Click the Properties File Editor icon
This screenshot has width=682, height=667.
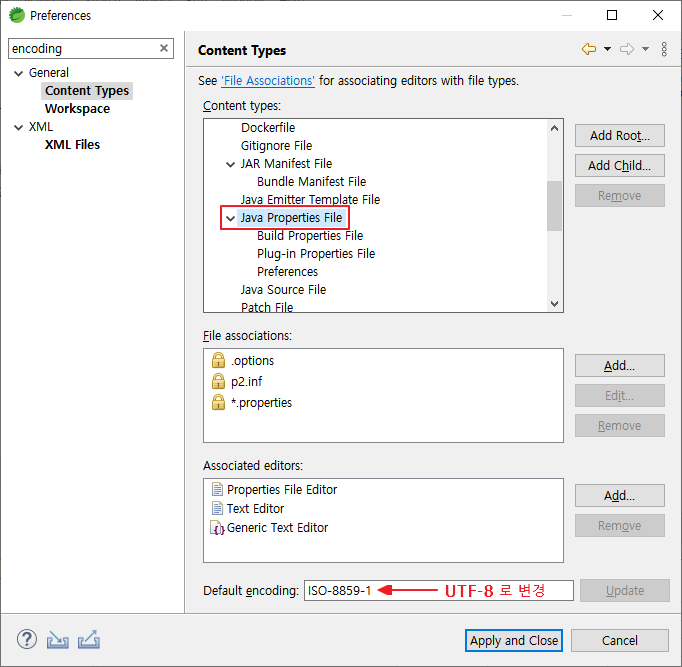pyautogui.click(x=217, y=489)
